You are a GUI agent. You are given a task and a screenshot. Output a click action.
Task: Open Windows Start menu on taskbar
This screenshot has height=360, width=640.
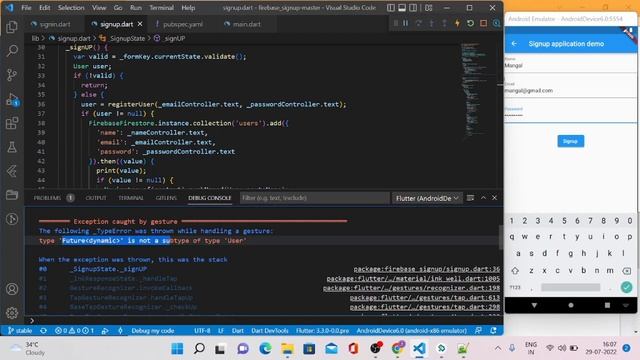(177, 349)
